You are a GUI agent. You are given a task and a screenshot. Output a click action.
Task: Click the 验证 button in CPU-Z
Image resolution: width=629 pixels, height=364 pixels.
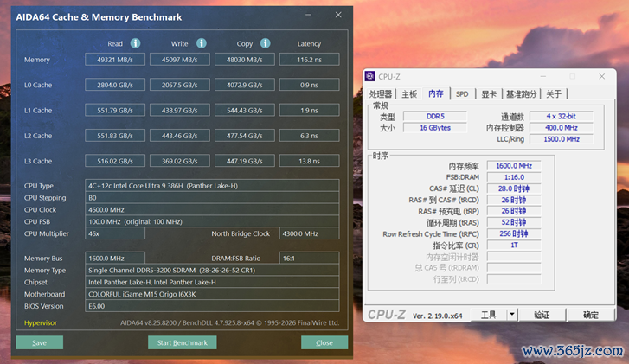pos(542,315)
